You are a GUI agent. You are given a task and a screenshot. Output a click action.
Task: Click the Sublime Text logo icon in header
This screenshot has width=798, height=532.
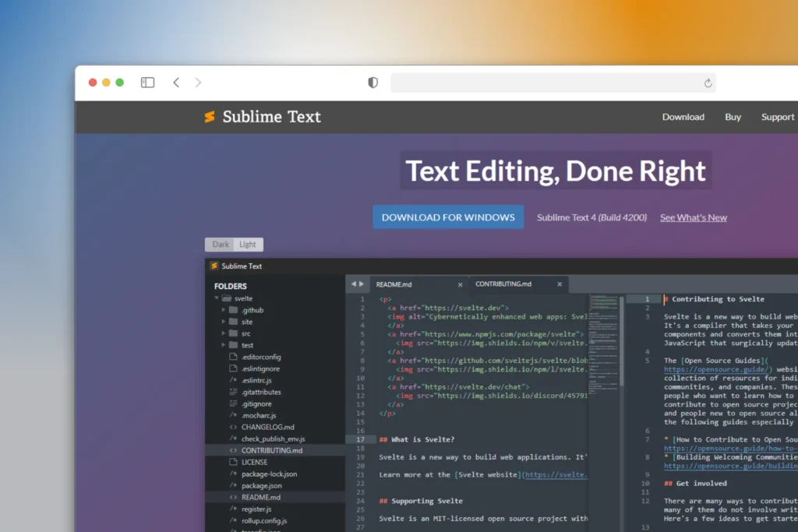pos(210,117)
